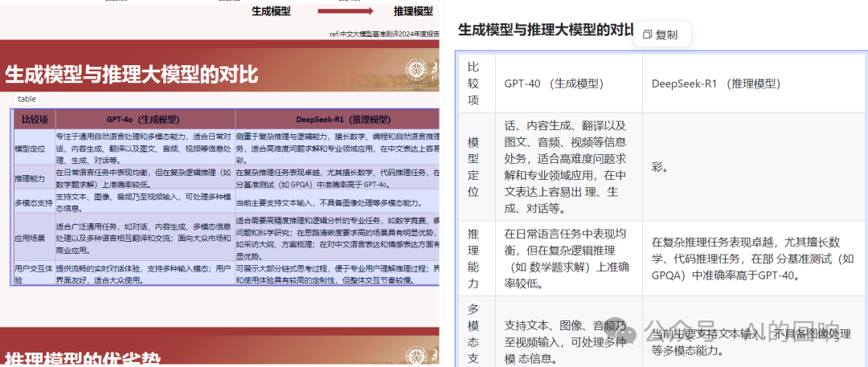868x367 pixels.
Task: Click the slide title 生成模型与推理大模型的对比 on red banner
Action: [132, 75]
